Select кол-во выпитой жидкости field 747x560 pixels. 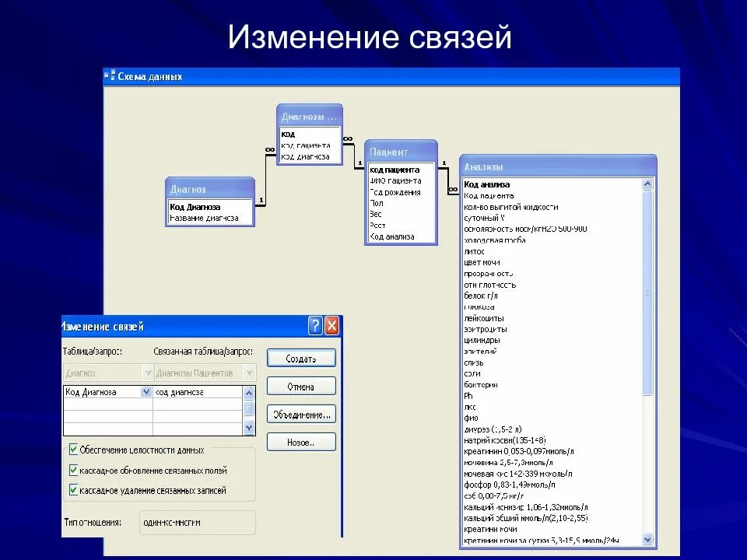click(510, 207)
